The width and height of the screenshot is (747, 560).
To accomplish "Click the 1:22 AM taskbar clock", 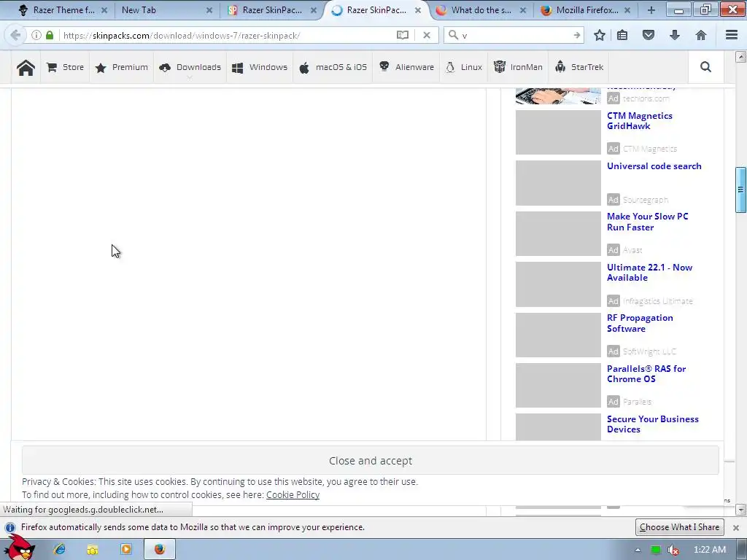I will (709, 550).
